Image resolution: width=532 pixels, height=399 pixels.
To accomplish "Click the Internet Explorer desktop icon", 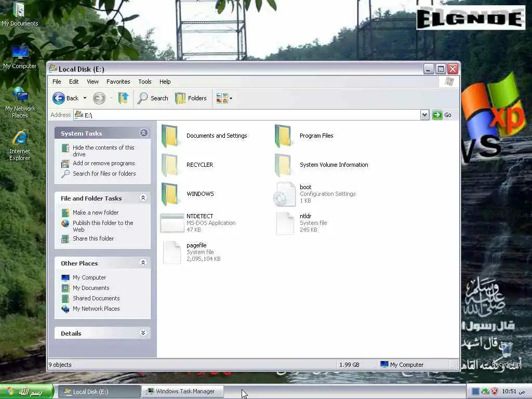I will pos(20,145).
